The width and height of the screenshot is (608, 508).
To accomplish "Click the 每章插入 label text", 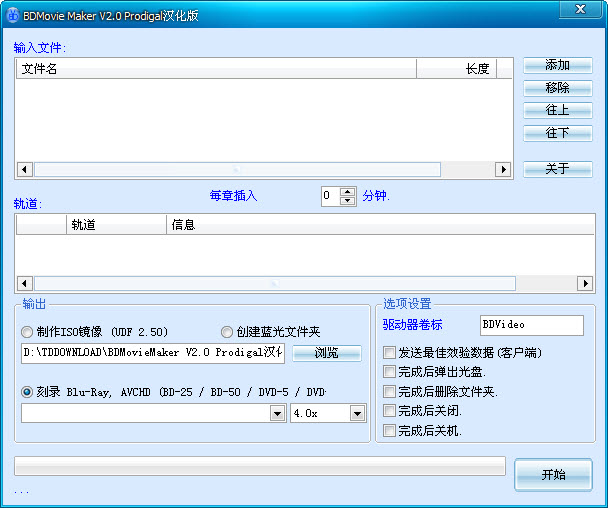I will [x=233, y=195].
